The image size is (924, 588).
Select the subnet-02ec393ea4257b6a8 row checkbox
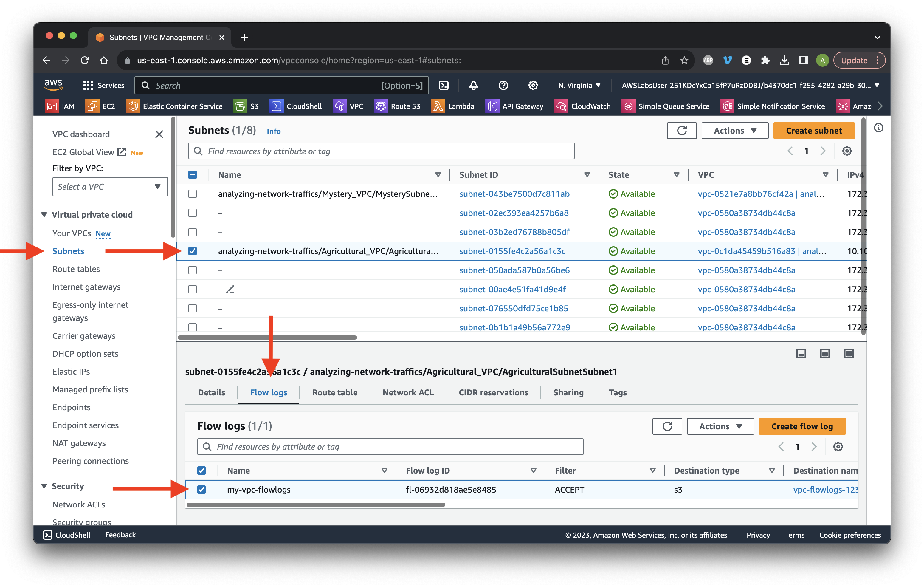(x=193, y=213)
